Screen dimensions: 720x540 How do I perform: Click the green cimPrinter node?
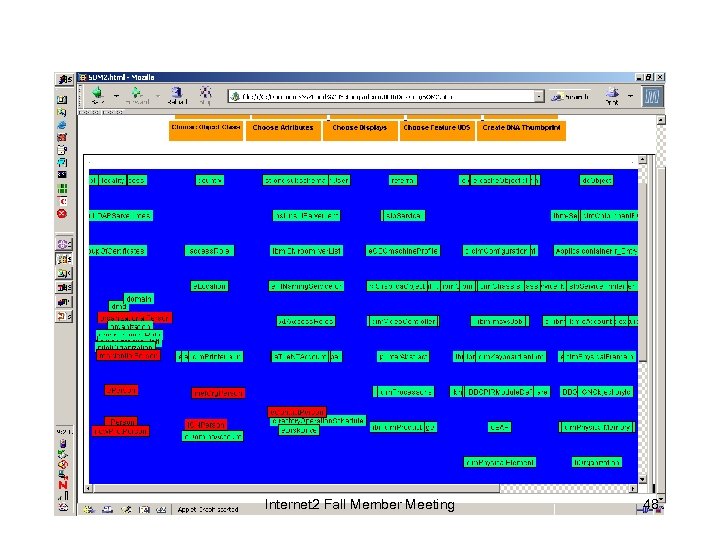click(215, 356)
